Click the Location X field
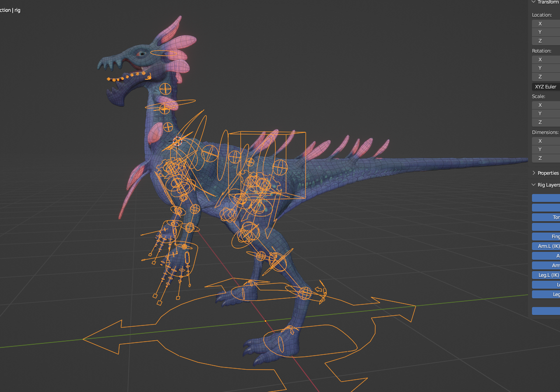The height and width of the screenshot is (392, 560). click(546, 24)
